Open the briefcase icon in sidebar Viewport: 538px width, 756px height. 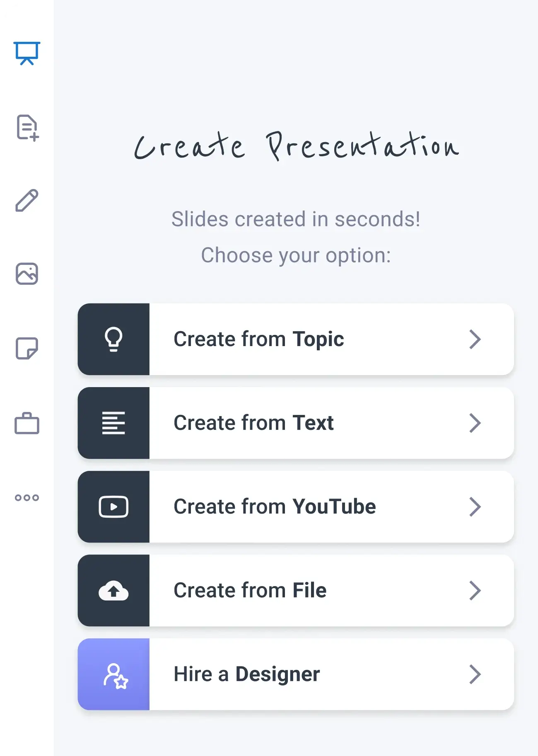pos(27,423)
